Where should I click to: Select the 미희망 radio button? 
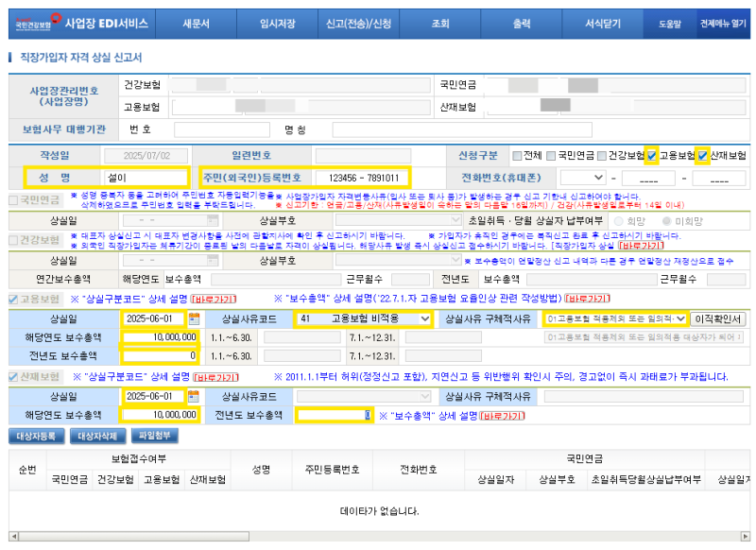[667, 221]
